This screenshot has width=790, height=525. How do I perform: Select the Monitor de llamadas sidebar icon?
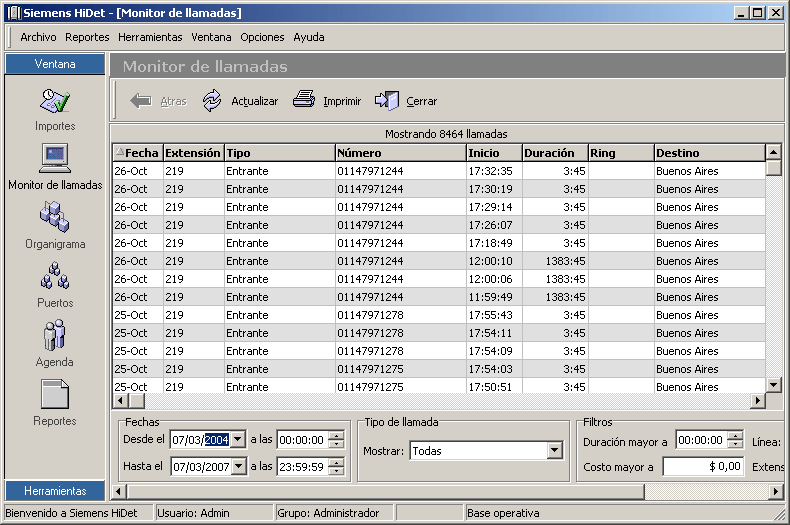(x=55, y=159)
